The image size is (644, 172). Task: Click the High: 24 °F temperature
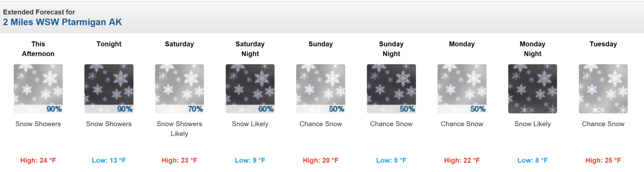[x=38, y=160]
